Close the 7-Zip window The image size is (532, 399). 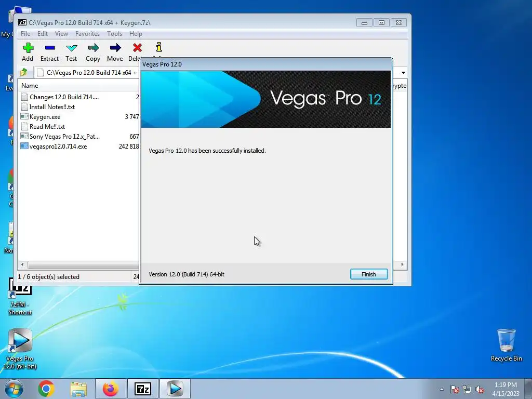pyautogui.click(x=398, y=23)
